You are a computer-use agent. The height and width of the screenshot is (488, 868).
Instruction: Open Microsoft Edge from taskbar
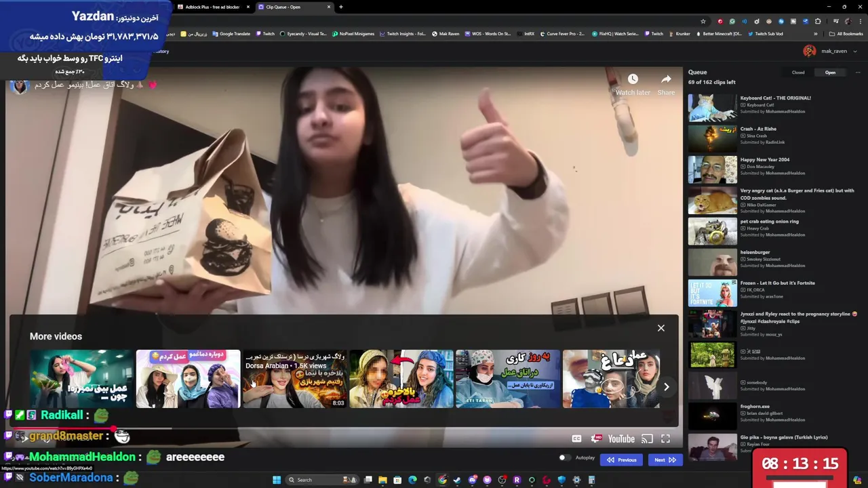click(x=412, y=480)
